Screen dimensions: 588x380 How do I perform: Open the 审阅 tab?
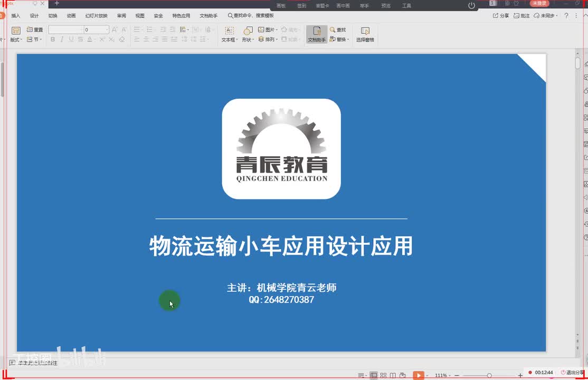[121, 16]
